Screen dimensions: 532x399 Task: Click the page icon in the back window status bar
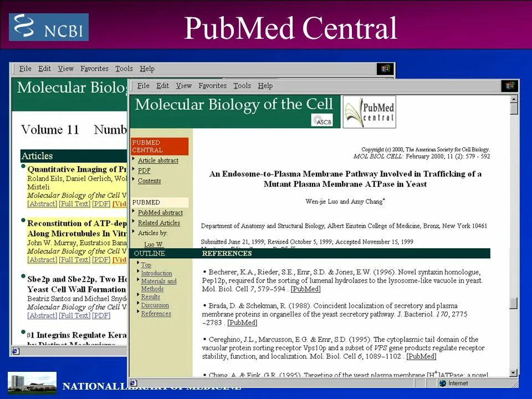point(16,351)
